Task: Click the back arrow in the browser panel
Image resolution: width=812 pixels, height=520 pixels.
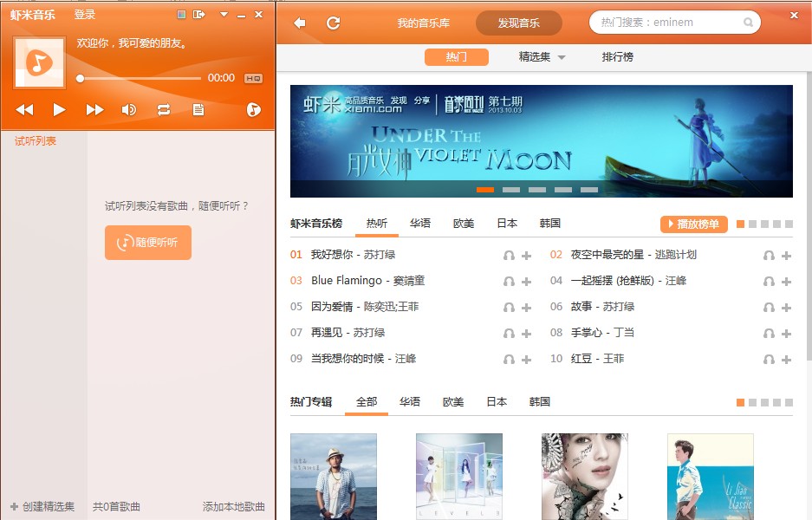Action: point(300,23)
